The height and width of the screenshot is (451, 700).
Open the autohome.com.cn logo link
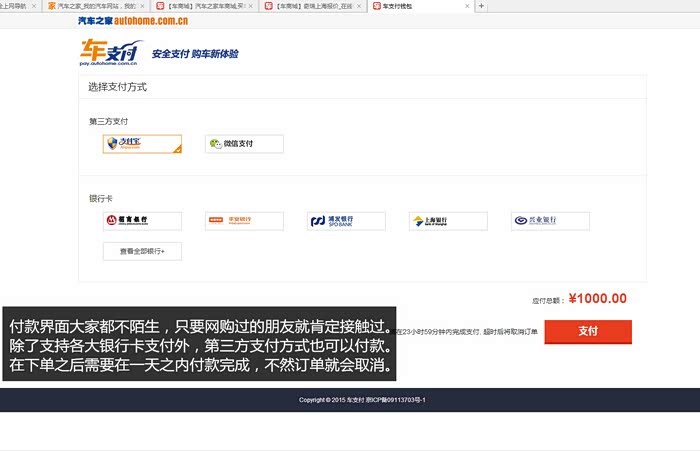[133, 21]
